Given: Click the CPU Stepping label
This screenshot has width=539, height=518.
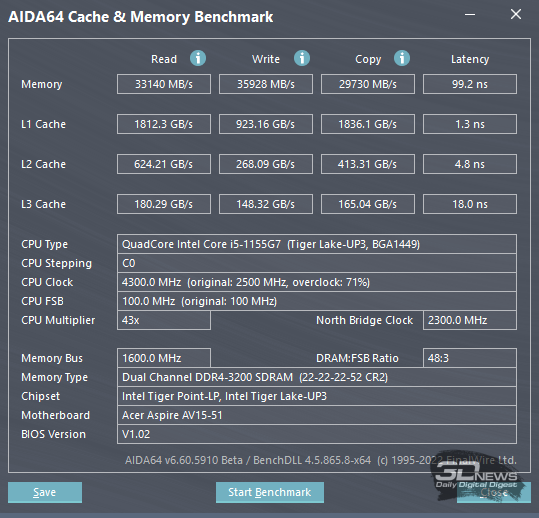Looking at the screenshot, I should 57,263.
